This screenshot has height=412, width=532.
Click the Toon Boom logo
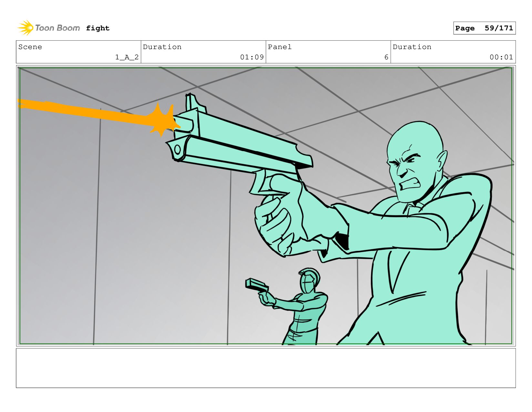[x=48, y=28]
